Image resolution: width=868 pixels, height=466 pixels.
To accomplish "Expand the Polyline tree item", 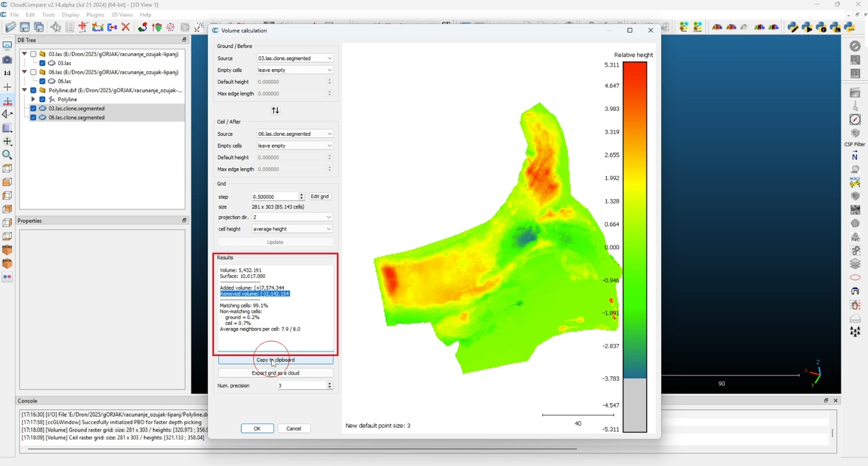I will pyautogui.click(x=33, y=99).
